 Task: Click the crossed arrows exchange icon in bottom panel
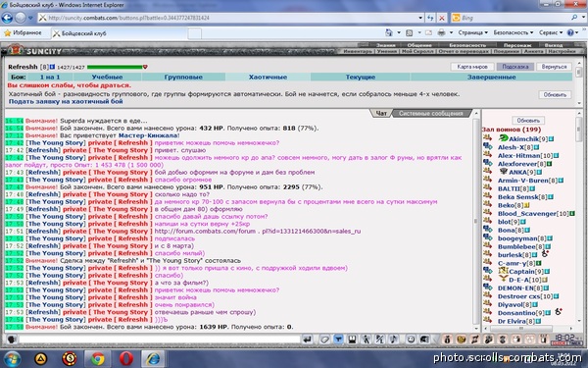pos(474,340)
